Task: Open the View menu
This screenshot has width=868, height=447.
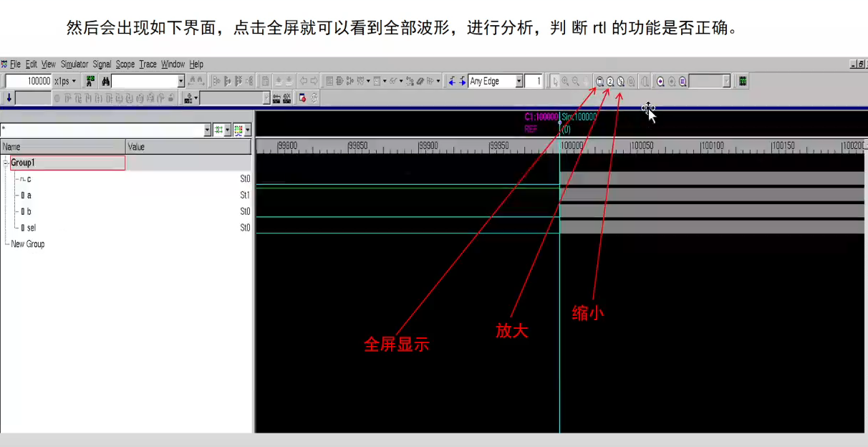Action: (x=49, y=64)
